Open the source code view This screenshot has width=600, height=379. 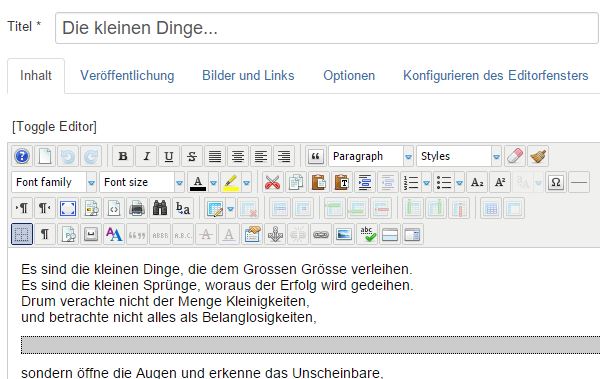coord(114,208)
